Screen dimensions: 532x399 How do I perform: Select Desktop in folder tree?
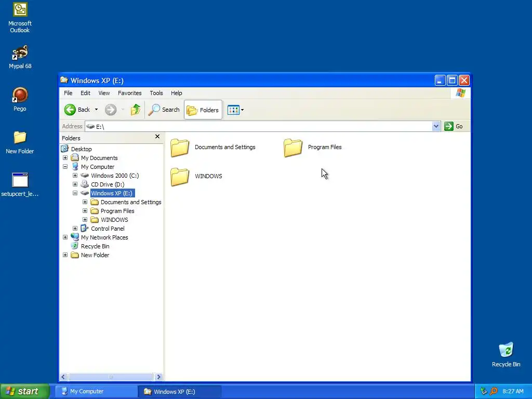pos(81,149)
